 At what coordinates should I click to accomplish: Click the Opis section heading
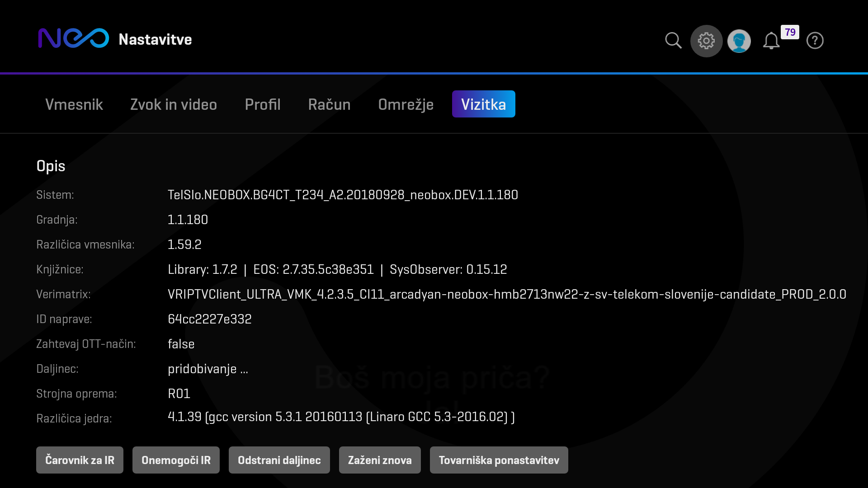pos(51,166)
